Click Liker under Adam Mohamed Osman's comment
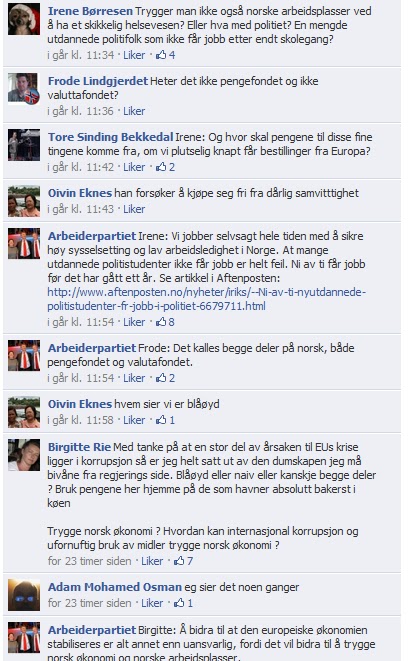The image size is (410, 661). (152, 603)
